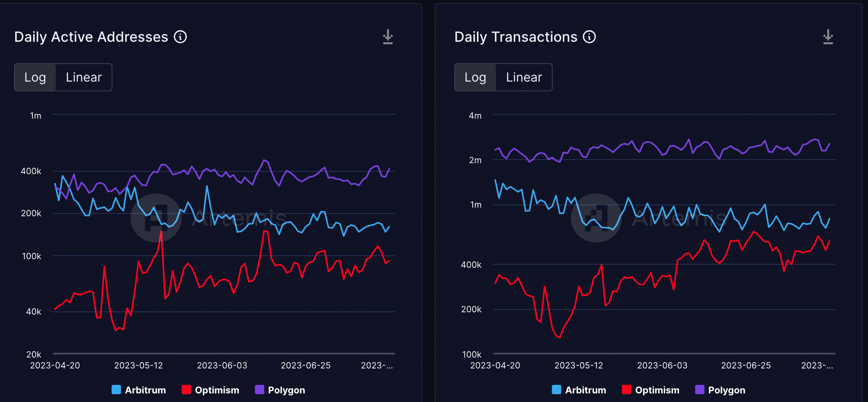This screenshot has width=868, height=402.
Task: Click the Daily Transactions title
Action: [516, 37]
